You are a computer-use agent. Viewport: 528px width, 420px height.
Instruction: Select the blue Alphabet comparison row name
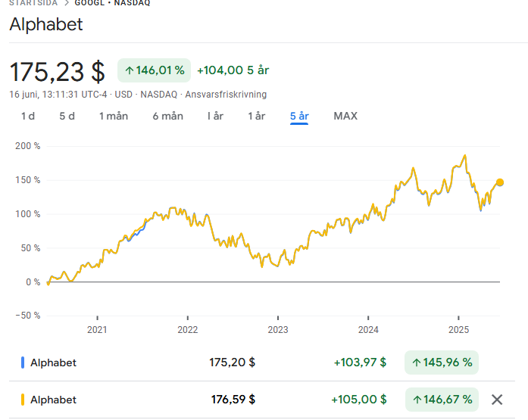click(53, 362)
